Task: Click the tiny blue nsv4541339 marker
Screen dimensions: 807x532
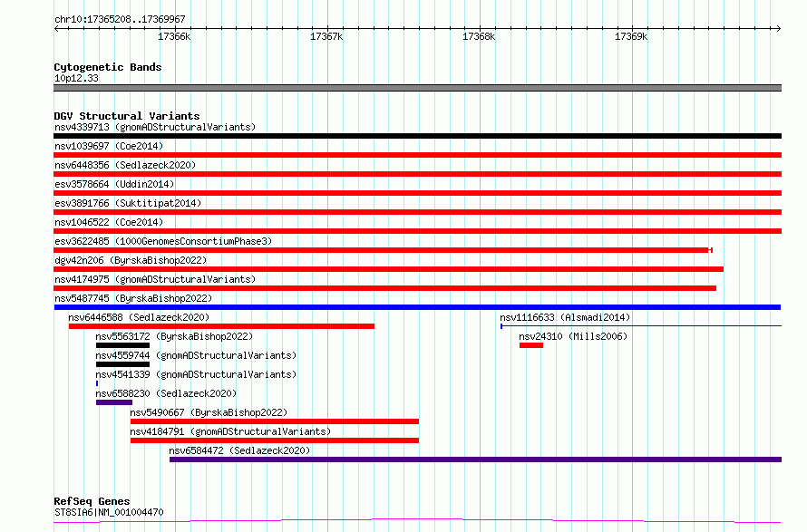Action: click(97, 383)
